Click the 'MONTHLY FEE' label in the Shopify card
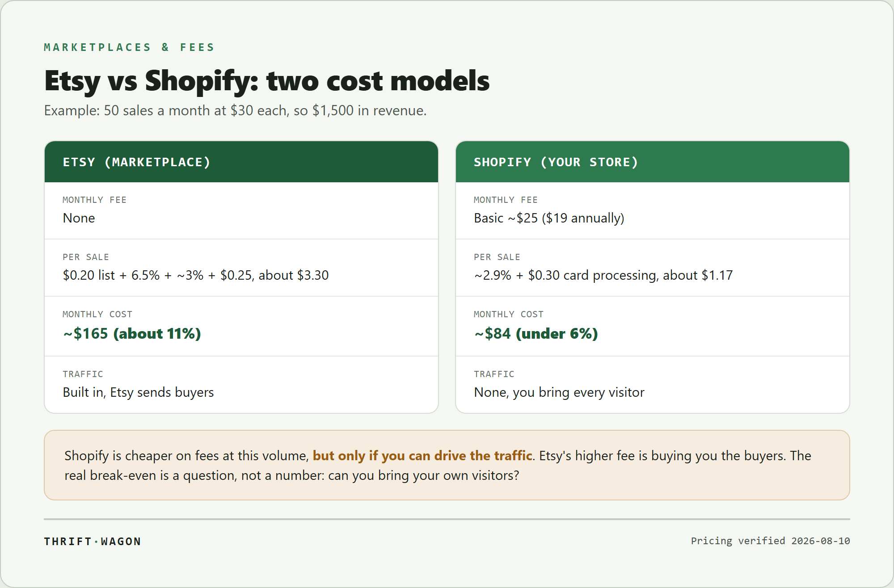The width and height of the screenshot is (894, 588). coord(506,200)
